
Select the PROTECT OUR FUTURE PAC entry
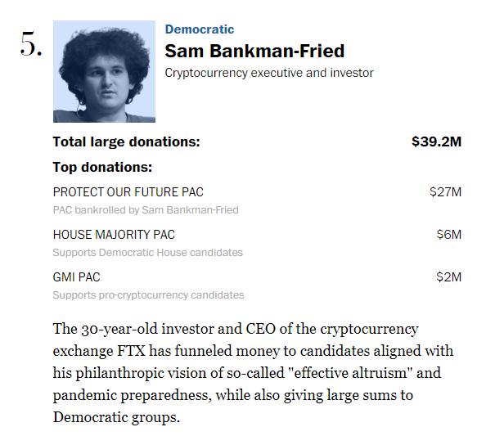(x=128, y=192)
